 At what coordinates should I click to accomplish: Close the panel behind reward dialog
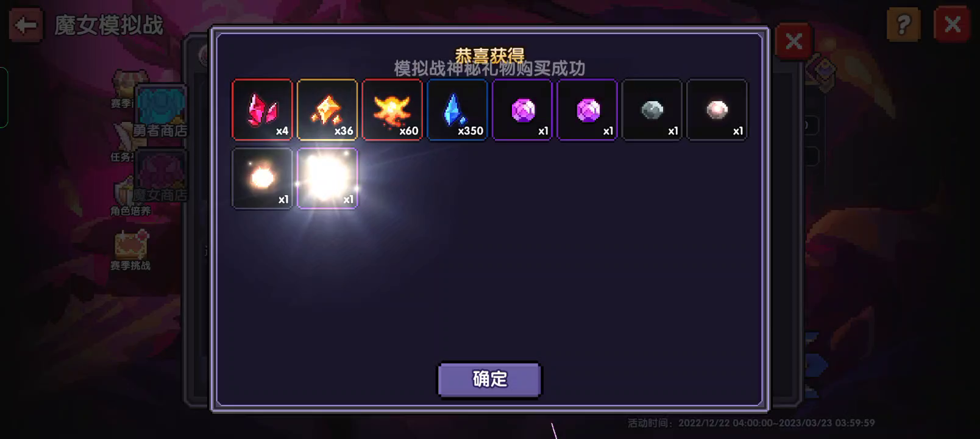(794, 41)
